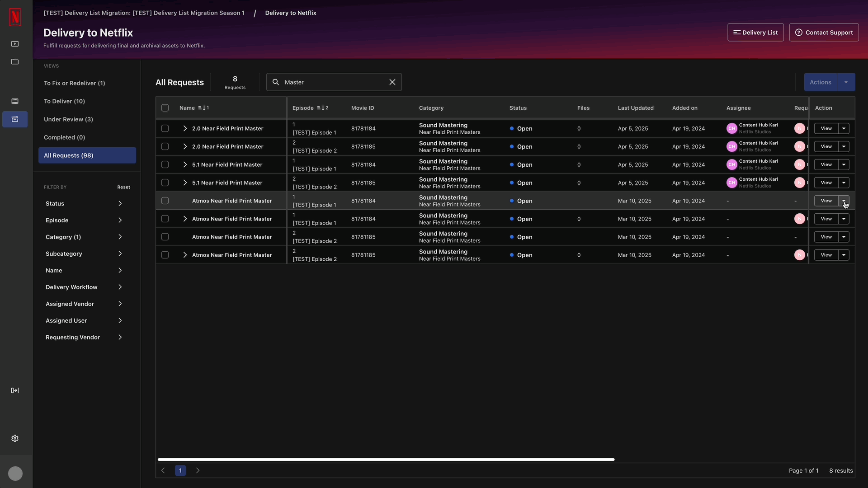Viewport: 868px width, 488px height.
Task: Open the folder sidebar icon
Action: [15, 62]
